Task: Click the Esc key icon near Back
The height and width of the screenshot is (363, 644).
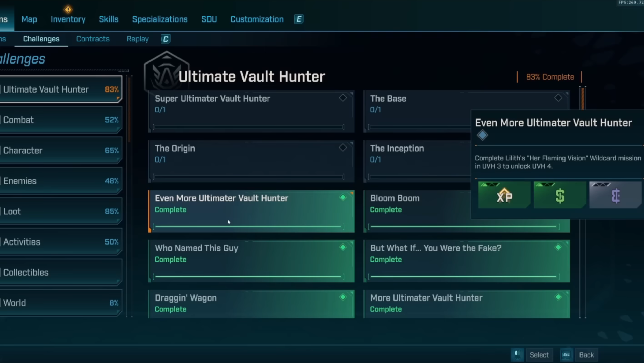Action: pos(566,355)
